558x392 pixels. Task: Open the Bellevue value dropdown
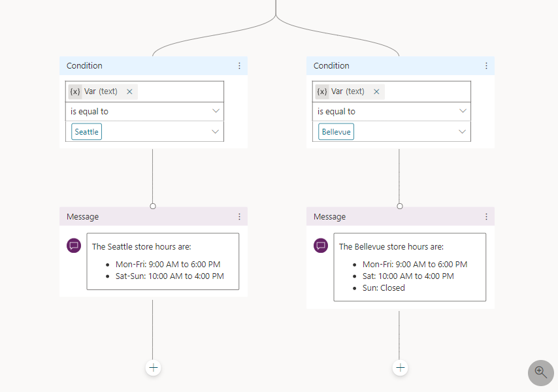point(463,131)
